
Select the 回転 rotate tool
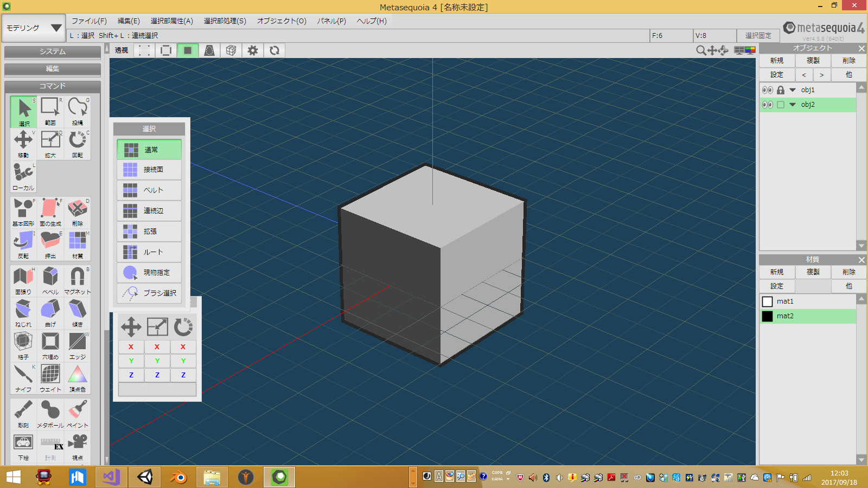(x=78, y=144)
